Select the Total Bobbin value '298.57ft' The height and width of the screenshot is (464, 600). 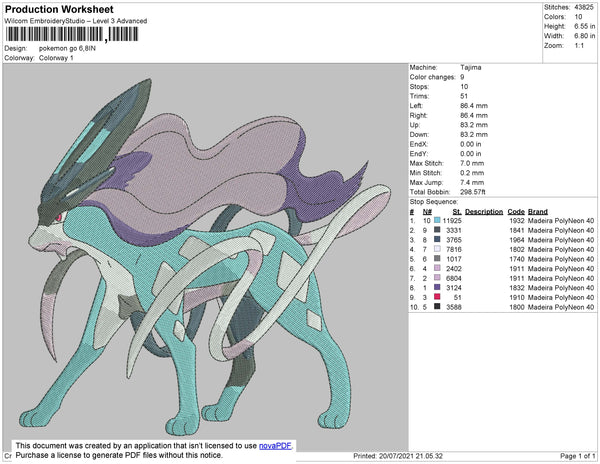pos(473,192)
